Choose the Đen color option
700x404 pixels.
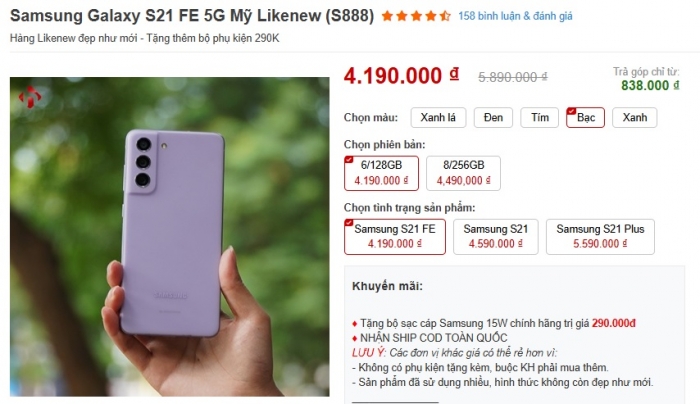493,118
